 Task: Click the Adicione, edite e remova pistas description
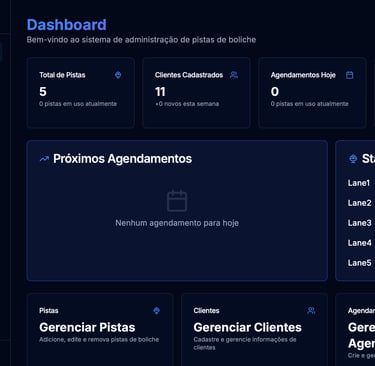tap(99, 340)
